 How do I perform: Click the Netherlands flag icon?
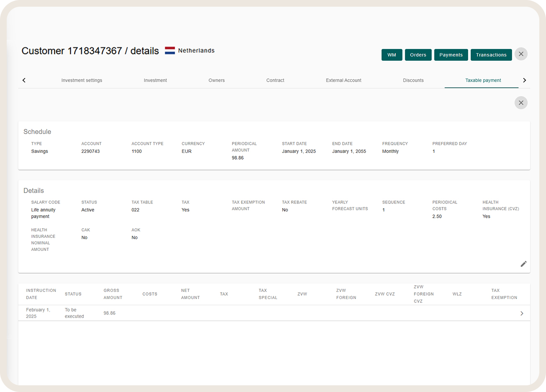pyautogui.click(x=170, y=50)
